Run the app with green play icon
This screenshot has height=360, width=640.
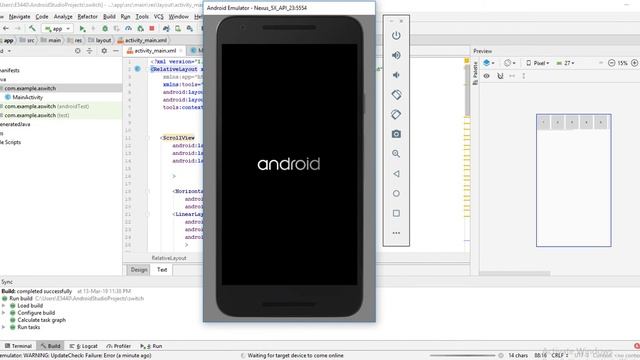click(82, 29)
